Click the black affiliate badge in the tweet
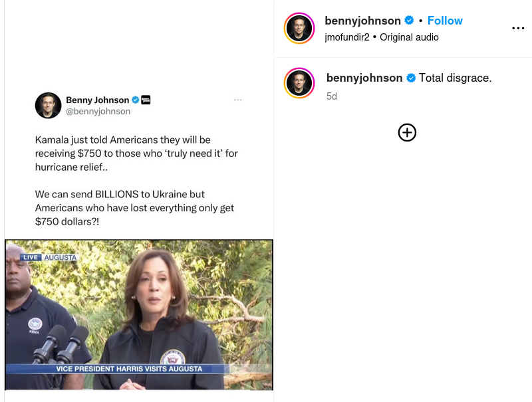This screenshot has width=532, height=402. pos(146,100)
